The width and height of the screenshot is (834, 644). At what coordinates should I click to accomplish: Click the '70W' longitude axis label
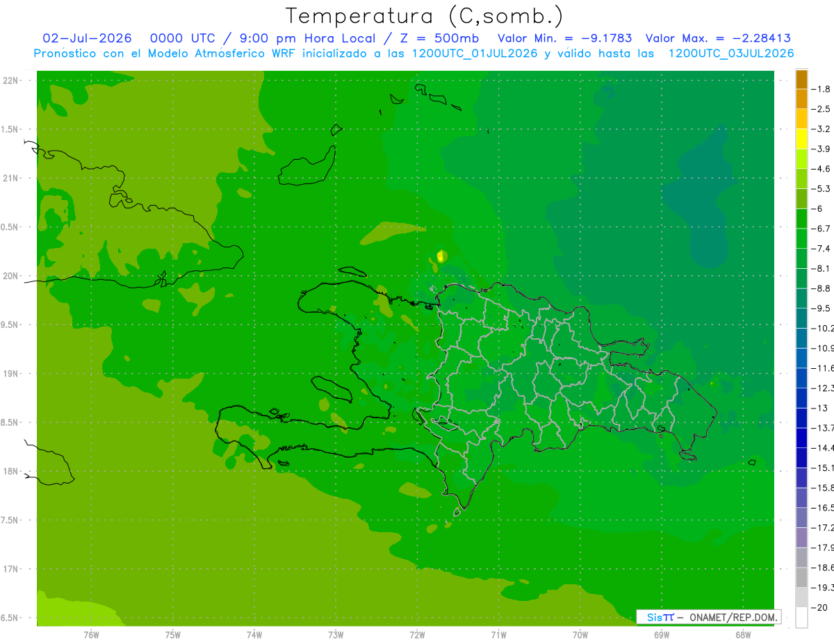coord(580,635)
